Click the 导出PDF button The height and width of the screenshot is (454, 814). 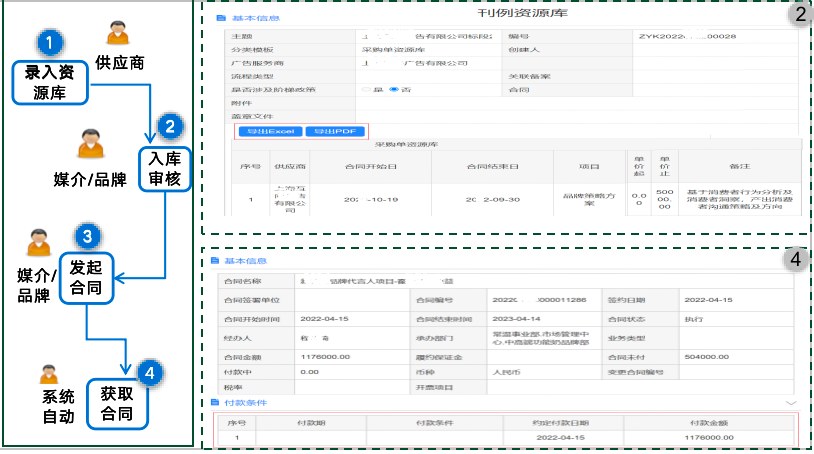point(329,131)
